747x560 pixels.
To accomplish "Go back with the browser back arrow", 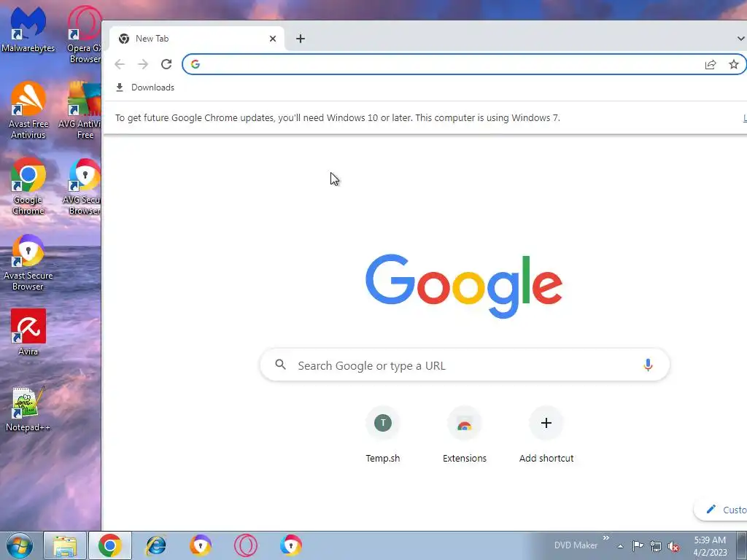I will coord(120,64).
